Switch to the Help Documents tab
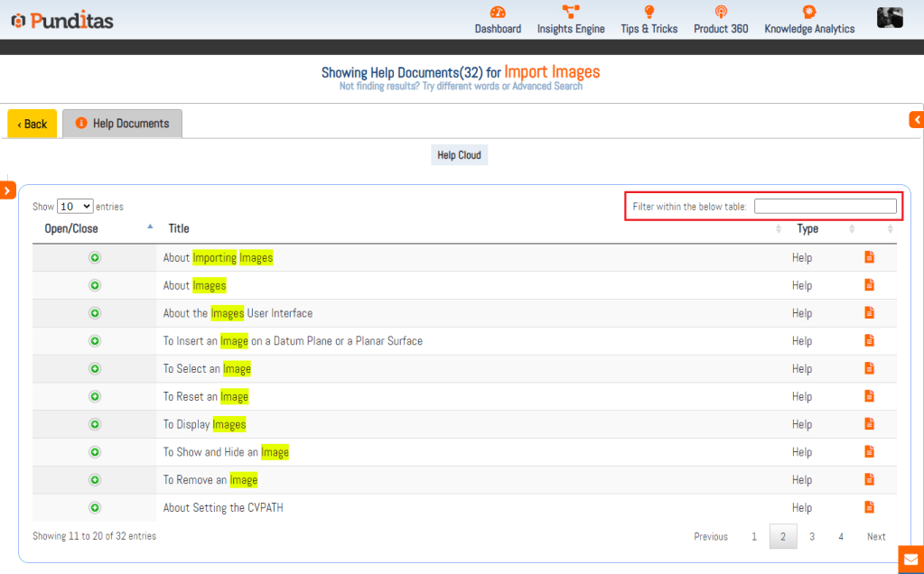 [122, 124]
